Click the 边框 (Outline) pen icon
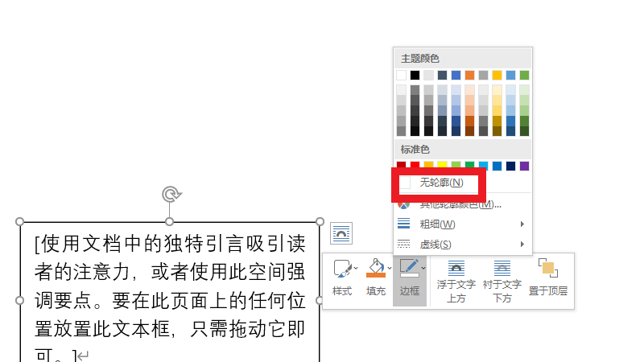The height and width of the screenshot is (362, 644). coord(409,269)
